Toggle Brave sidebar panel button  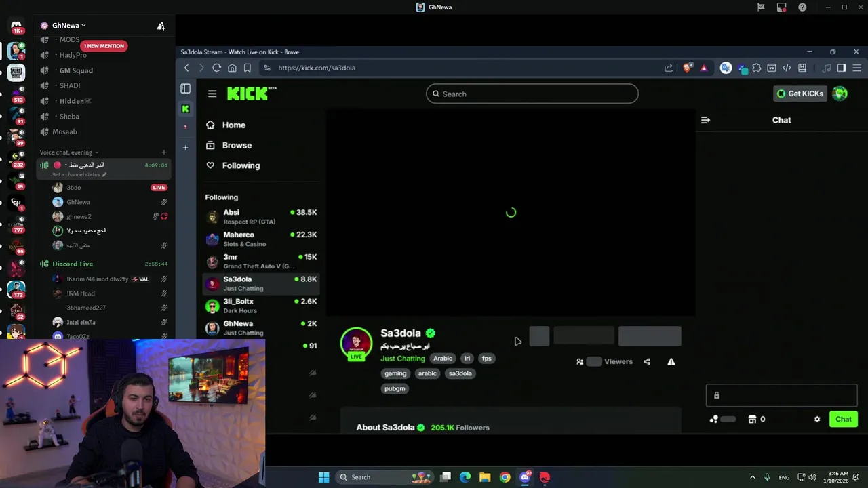pos(842,68)
